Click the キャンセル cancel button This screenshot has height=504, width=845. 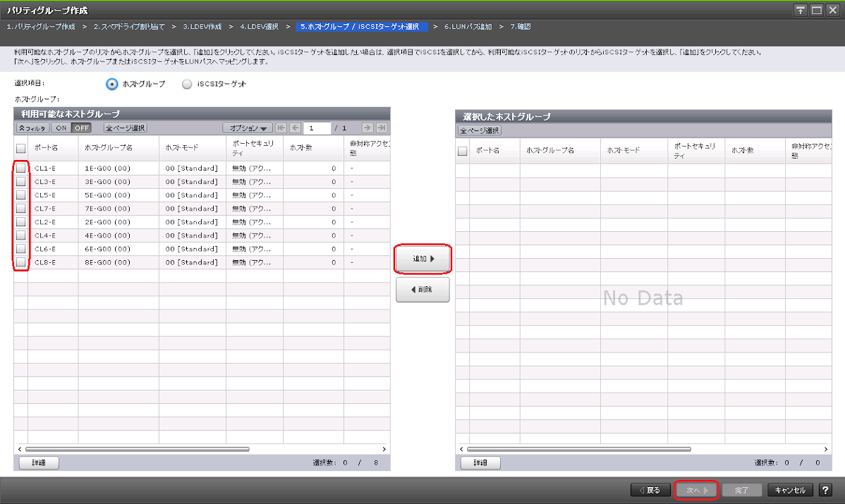tap(790, 490)
